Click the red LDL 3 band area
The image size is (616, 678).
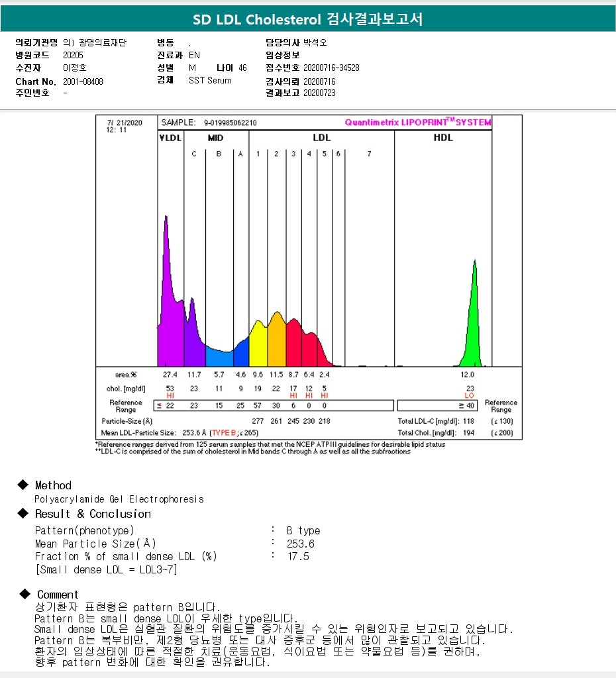(293, 344)
